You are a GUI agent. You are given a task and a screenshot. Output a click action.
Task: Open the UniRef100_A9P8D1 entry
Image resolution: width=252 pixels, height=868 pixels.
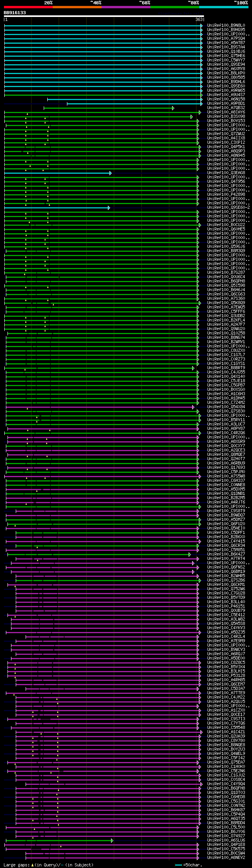point(226,104)
